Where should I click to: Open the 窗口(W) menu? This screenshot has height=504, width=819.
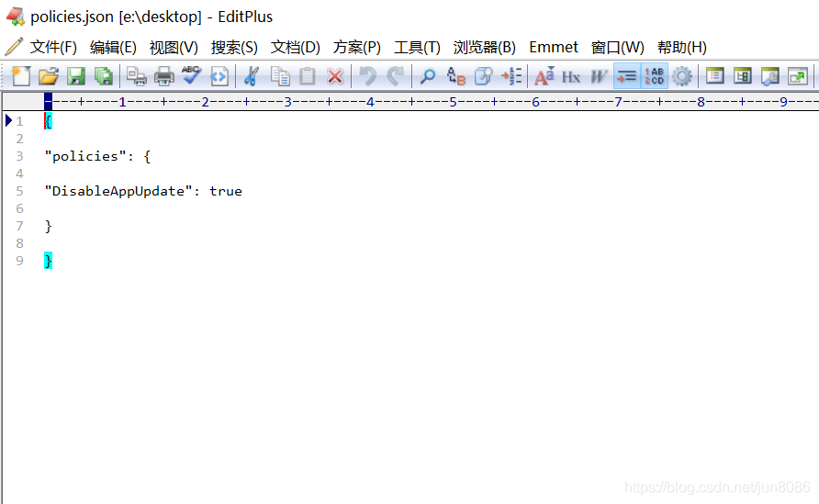coord(617,47)
